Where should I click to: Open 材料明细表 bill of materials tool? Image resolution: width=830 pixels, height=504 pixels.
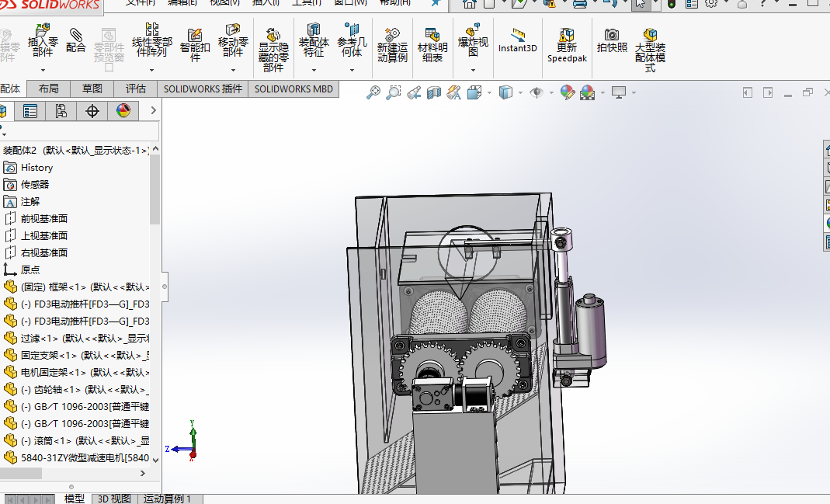pyautogui.click(x=432, y=45)
